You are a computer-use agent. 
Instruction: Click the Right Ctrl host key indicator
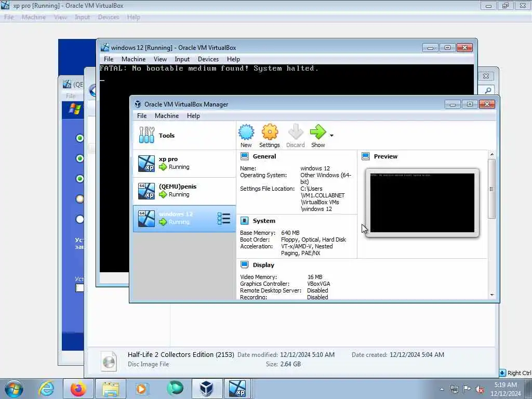[x=519, y=373]
